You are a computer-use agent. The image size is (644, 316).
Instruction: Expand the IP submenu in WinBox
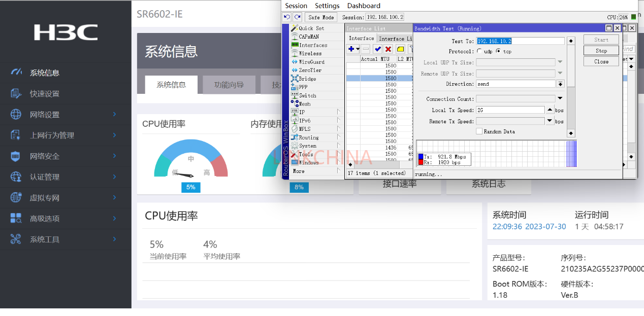[339, 112]
